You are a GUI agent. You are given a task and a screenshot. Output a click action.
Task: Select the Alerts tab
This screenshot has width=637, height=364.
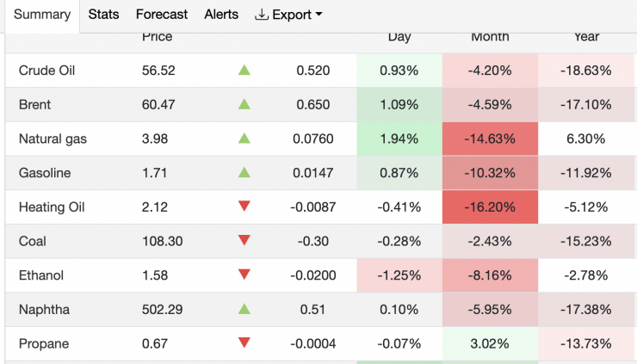click(221, 15)
